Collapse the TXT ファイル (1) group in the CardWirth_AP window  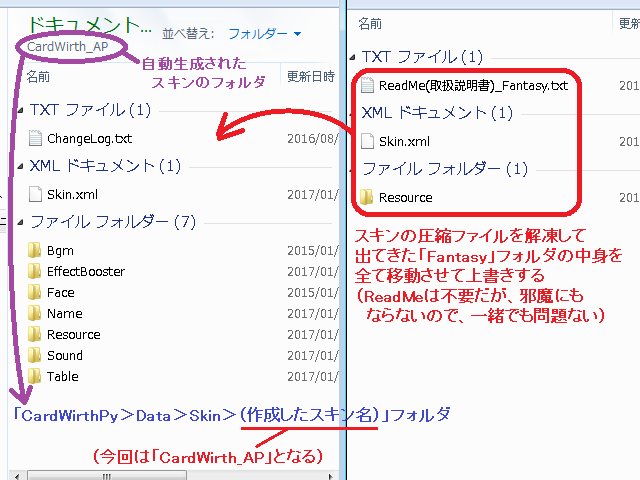pos(20,111)
